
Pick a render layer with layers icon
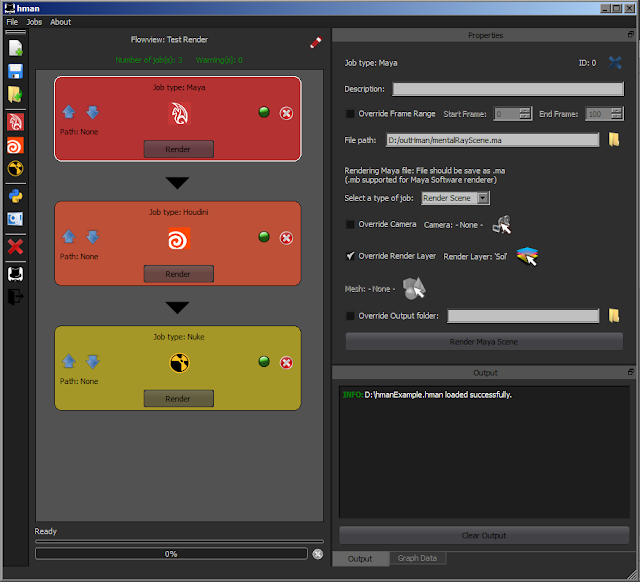point(527,256)
